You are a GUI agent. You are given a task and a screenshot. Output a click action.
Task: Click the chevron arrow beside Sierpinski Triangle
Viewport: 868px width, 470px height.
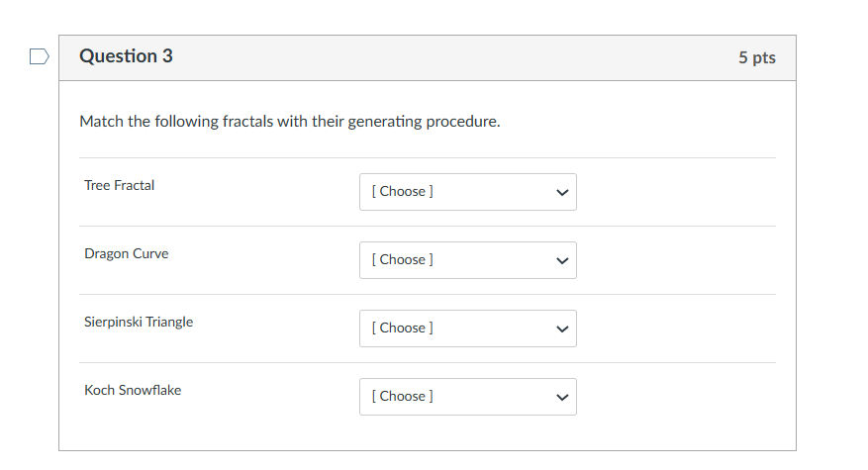tap(562, 329)
